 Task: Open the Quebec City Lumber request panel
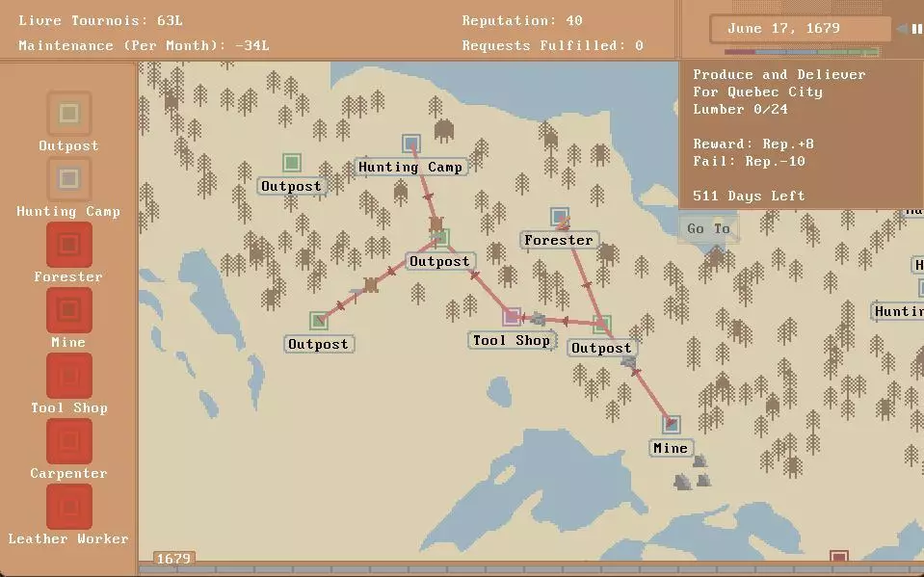(779, 135)
